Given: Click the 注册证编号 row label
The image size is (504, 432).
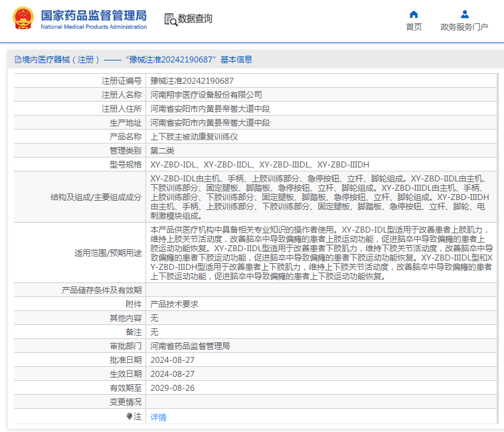Looking at the screenshot, I should tap(122, 80).
